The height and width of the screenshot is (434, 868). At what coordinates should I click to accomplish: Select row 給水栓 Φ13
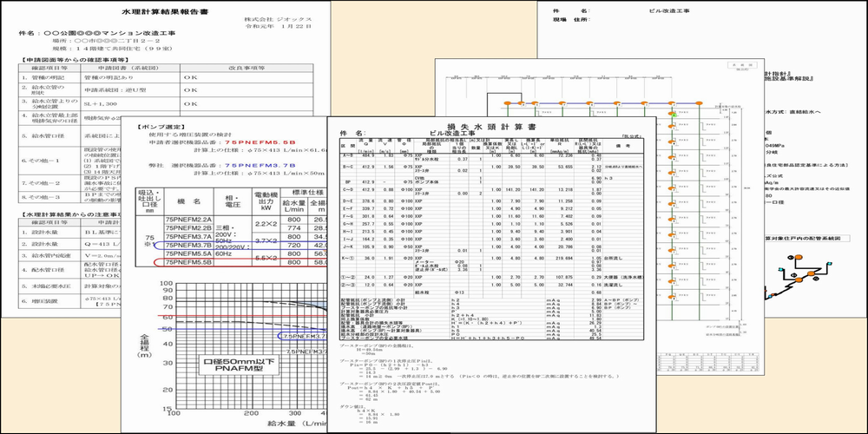(492, 292)
